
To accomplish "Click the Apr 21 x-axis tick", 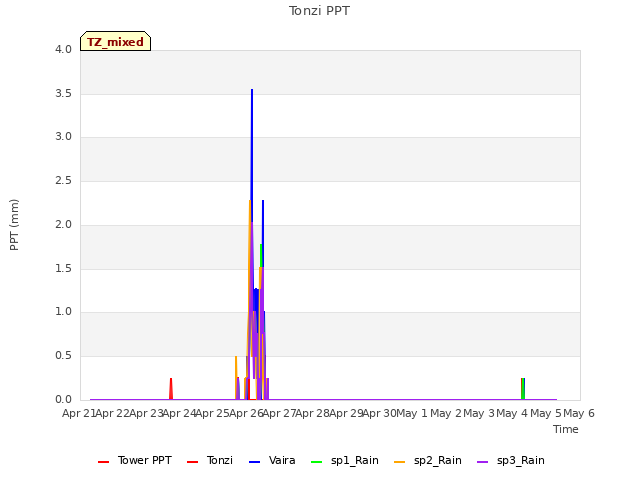I will [79, 413].
